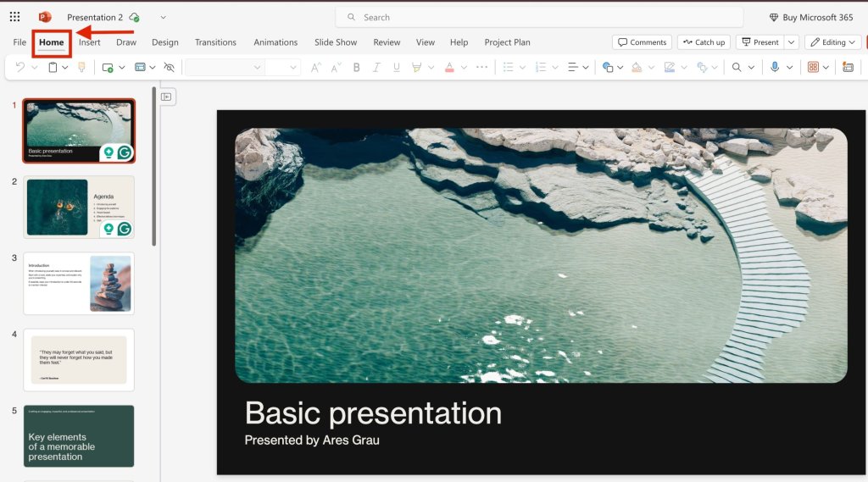Viewport: 868px width, 482px height.
Task: Click the Find magnifier in toolbar
Action: click(x=737, y=67)
